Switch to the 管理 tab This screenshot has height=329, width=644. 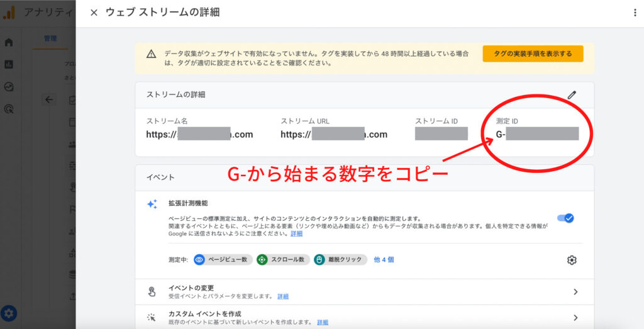tap(50, 39)
